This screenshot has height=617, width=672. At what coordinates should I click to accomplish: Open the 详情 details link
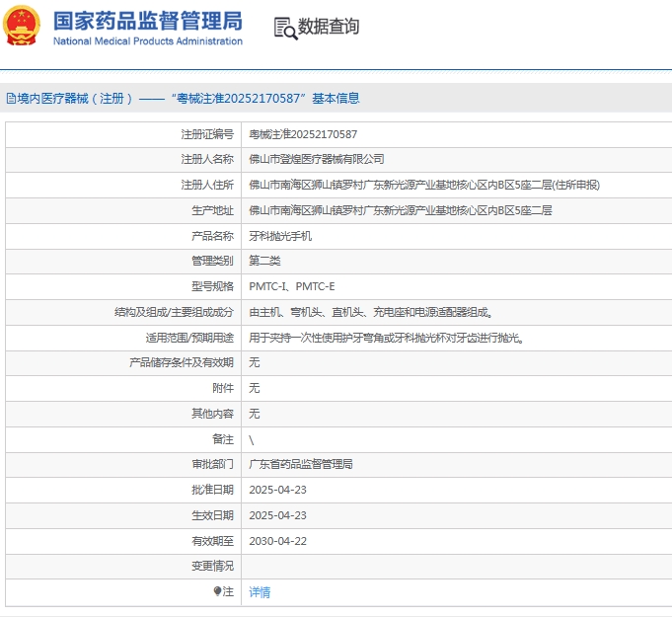point(260,592)
